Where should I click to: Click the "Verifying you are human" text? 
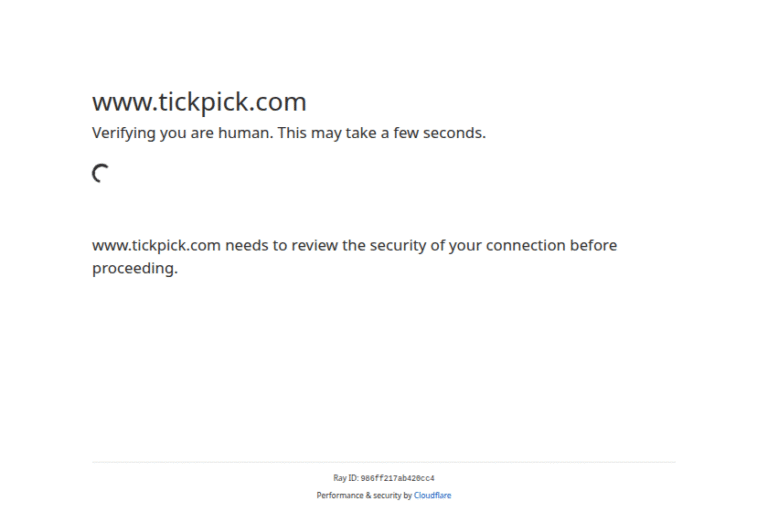click(182, 133)
